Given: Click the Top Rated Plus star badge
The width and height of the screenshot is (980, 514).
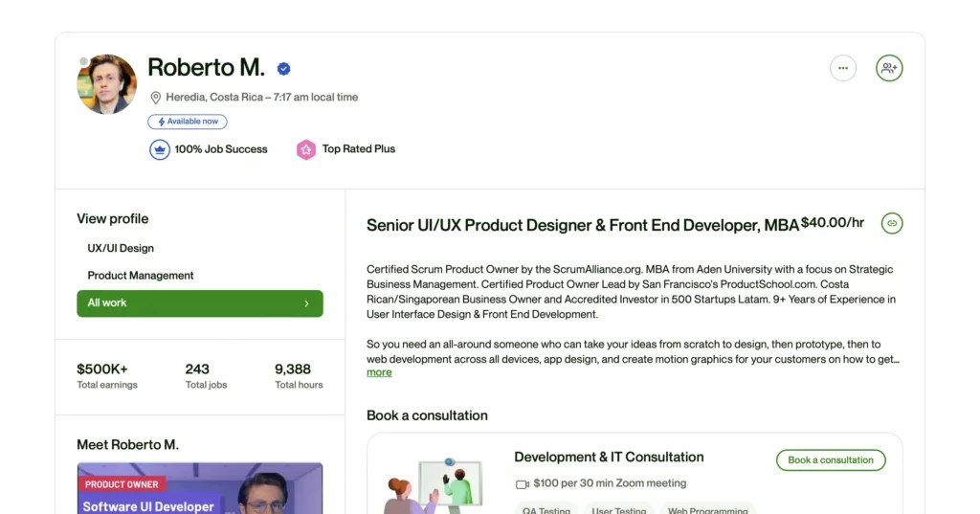Looking at the screenshot, I should (305, 149).
